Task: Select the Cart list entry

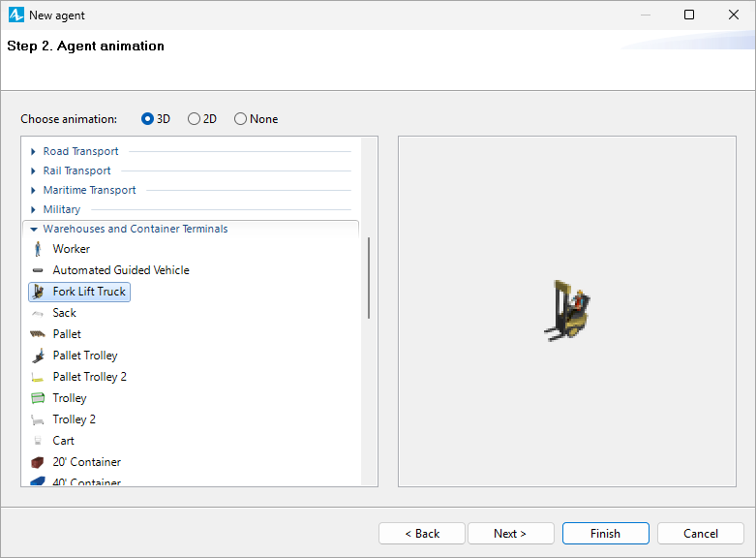Action: coord(64,441)
